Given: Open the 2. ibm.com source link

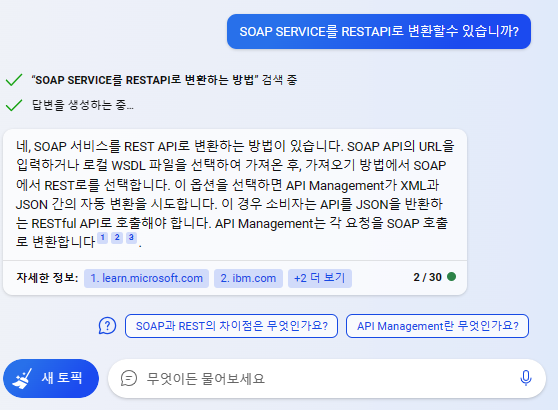Looking at the screenshot, I should click(x=248, y=278).
